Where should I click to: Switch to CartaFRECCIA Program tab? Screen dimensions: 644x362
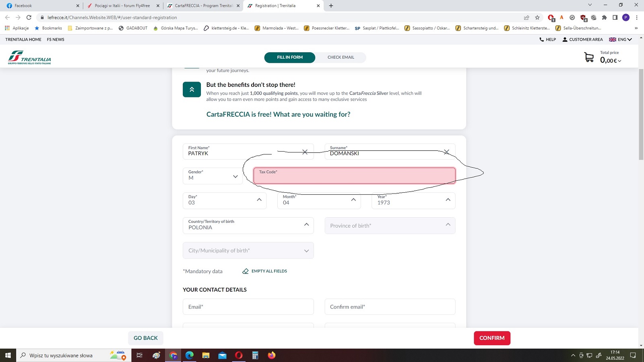[203, 6]
